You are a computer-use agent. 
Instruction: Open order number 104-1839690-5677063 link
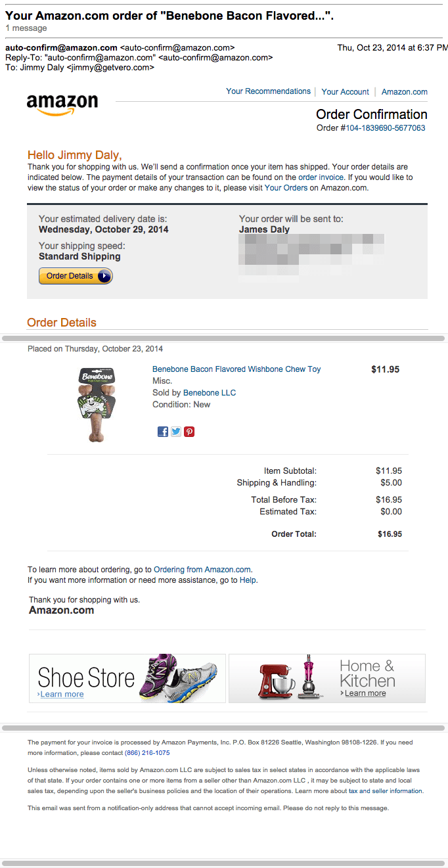pos(386,128)
